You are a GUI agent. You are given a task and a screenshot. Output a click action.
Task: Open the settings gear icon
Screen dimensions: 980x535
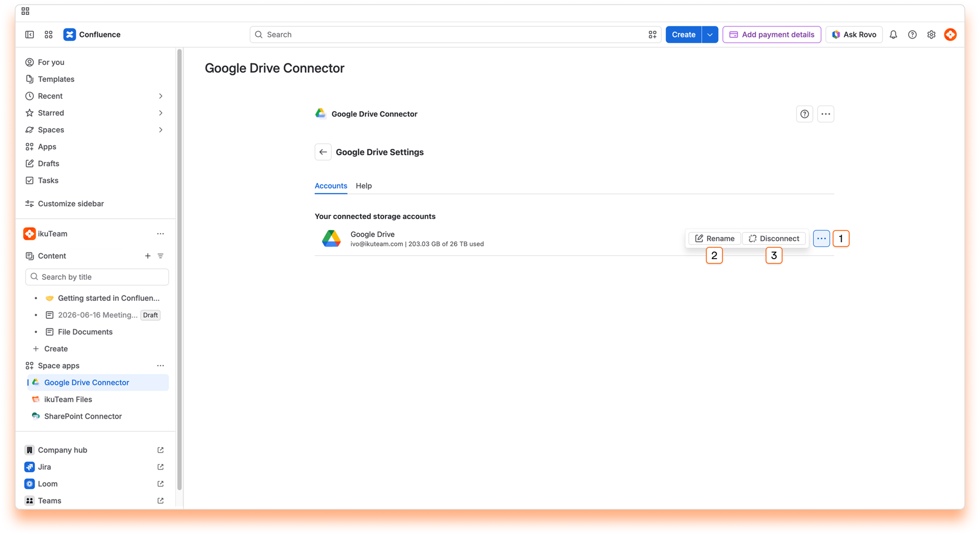tap(931, 34)
